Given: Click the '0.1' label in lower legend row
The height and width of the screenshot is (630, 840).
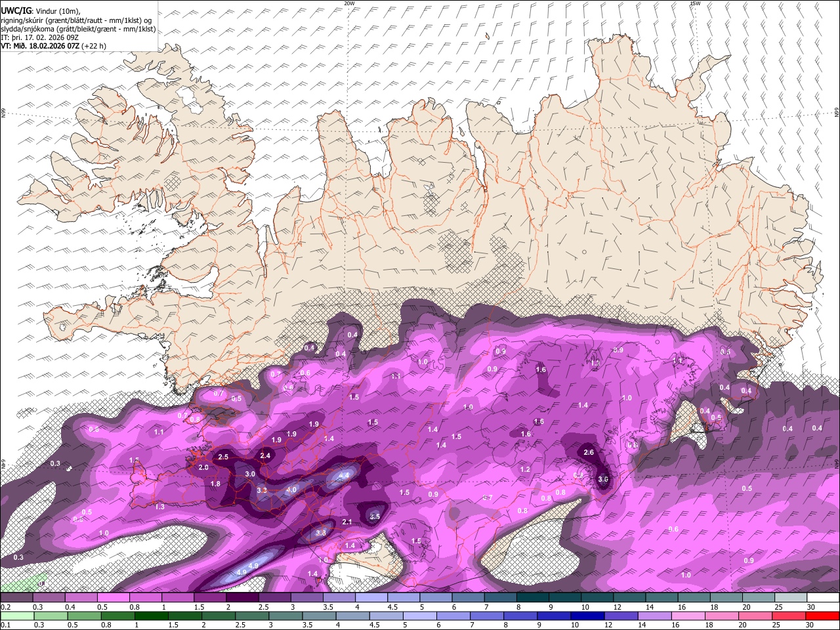Looking at the screenshot, I should coord(5,625).
